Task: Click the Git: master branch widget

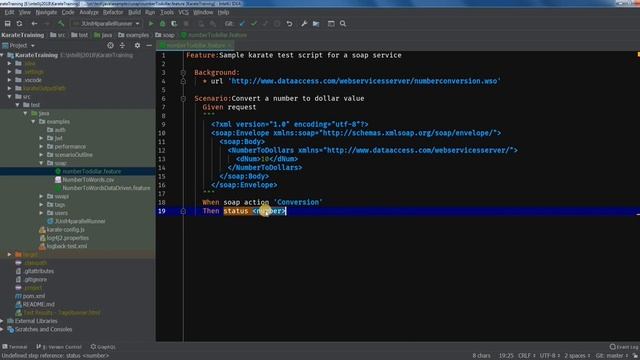Action: (611, 356)
